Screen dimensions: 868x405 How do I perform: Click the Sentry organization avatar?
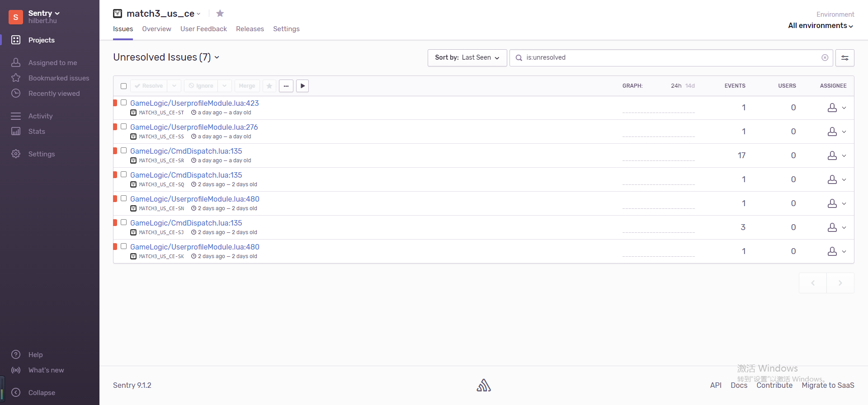point(16,17)
